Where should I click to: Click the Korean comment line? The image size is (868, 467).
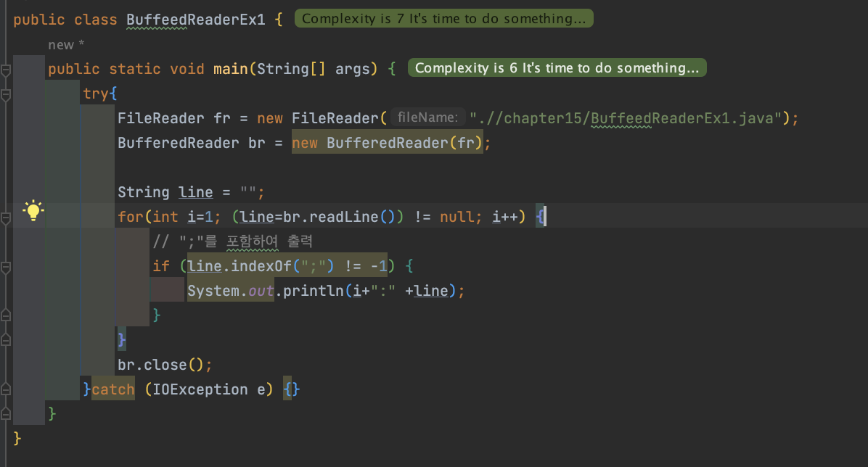232,241
